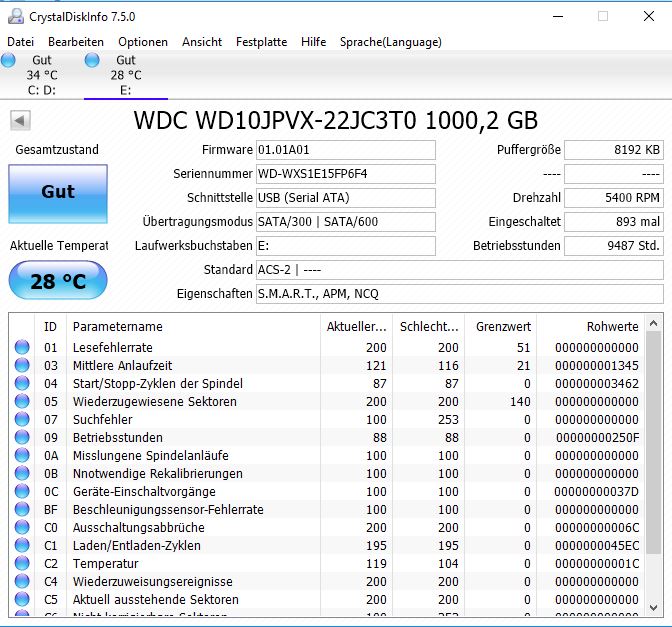Click the Seriennummer field

[x=346, y=174]
